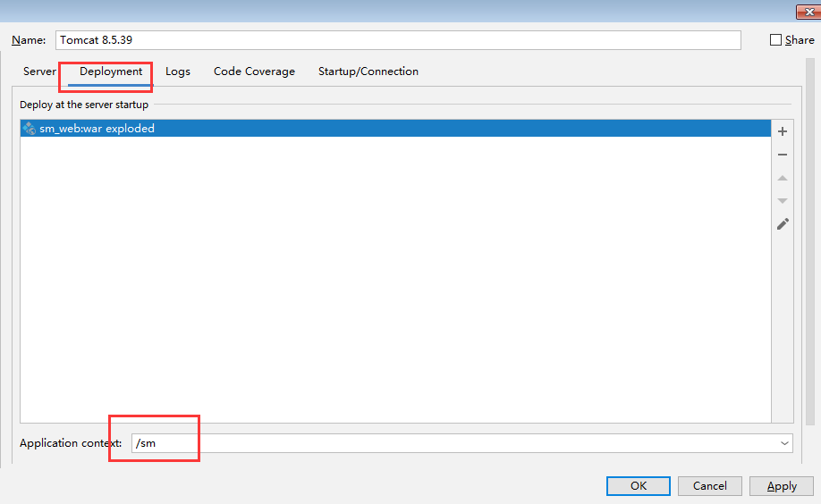
Task: Move artifact down with the down arrow
Action: click(783, 201)
